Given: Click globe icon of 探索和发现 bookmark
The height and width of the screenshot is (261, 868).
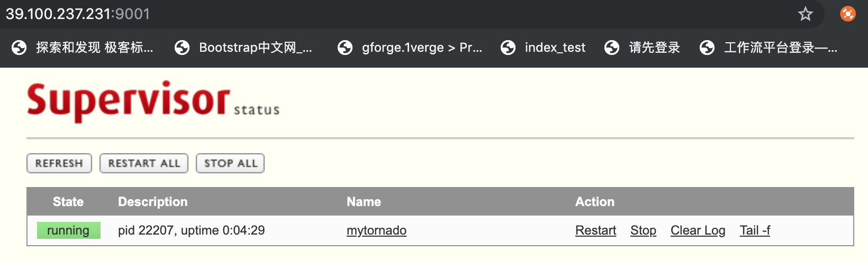Looking at the screenshot, I should [x=19, y=48].
